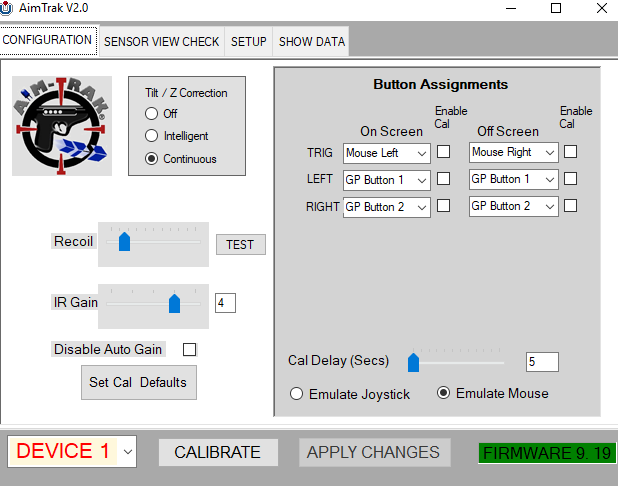Image resolution: width=618 pixels, height=486 pixels.
Task: Click the Cal Delay (Secs) label
Action: tap(339, 361)
